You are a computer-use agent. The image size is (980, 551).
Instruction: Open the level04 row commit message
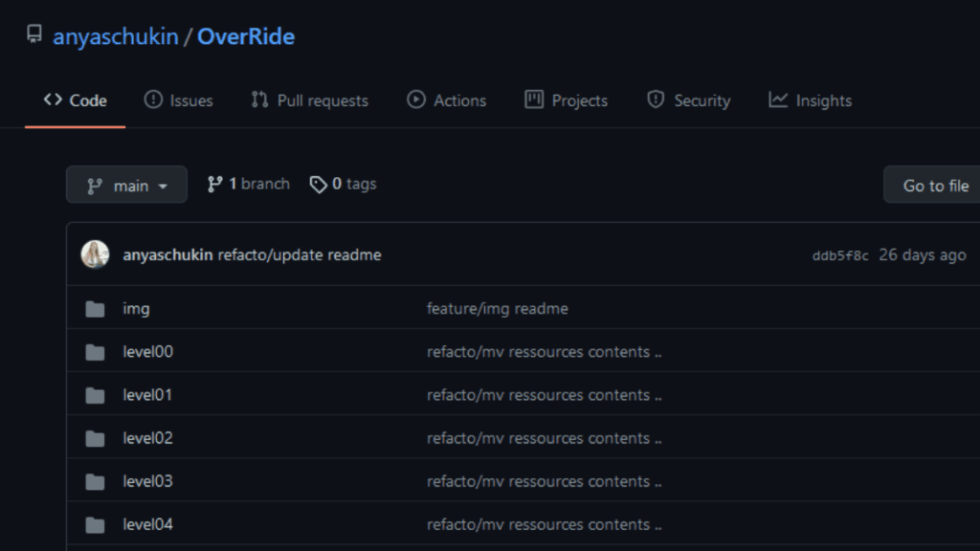coord(545,524)
